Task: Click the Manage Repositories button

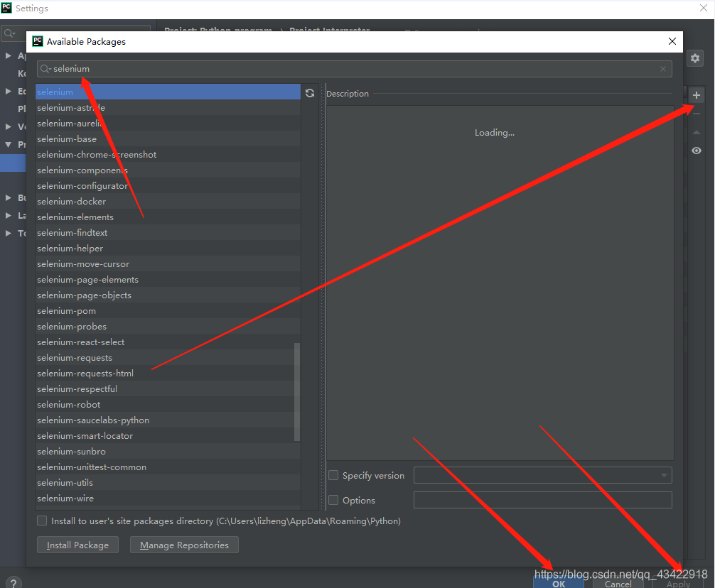Action: point(184,545)
